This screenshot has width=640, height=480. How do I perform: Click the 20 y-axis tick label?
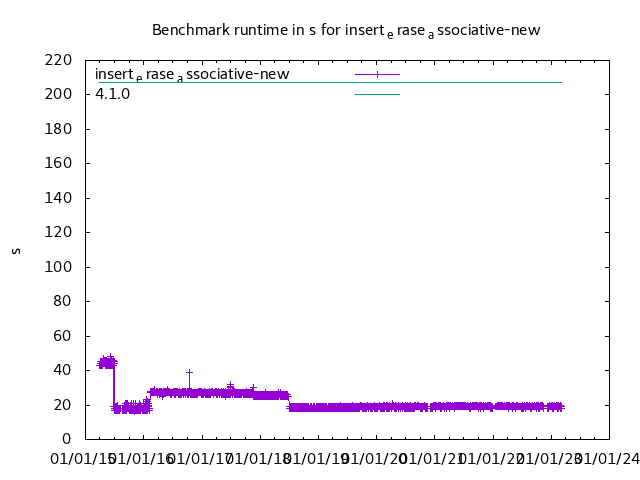coord(62,405)
